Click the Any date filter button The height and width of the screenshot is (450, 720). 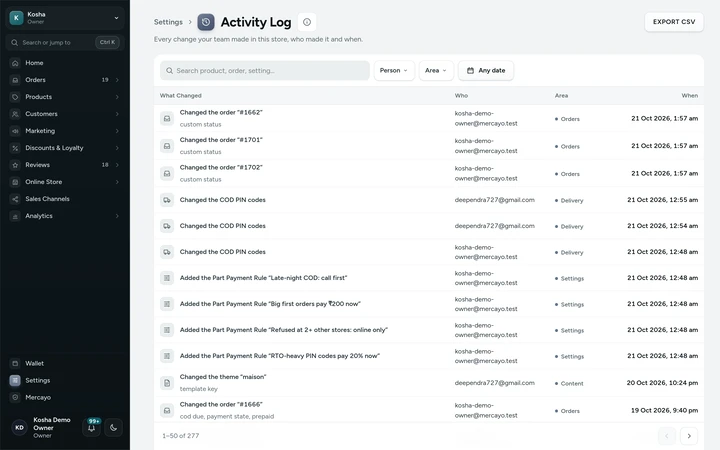(486, 71)
